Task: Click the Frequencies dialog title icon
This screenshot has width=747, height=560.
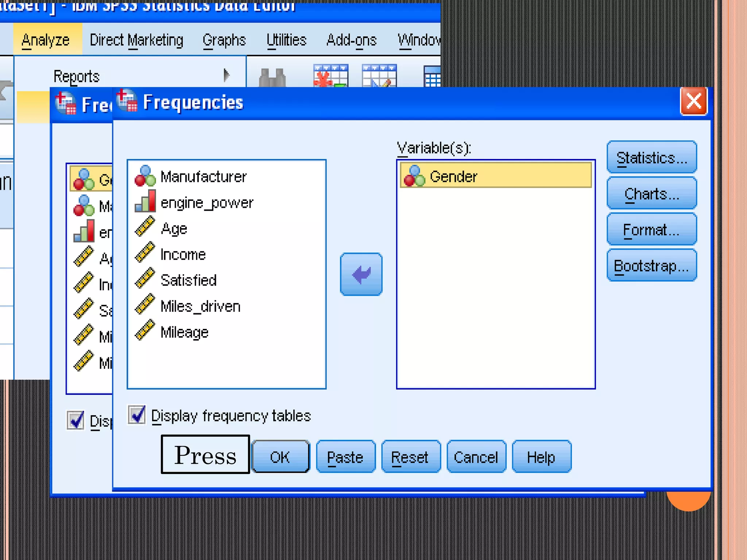Action: [x=127, y=101]
